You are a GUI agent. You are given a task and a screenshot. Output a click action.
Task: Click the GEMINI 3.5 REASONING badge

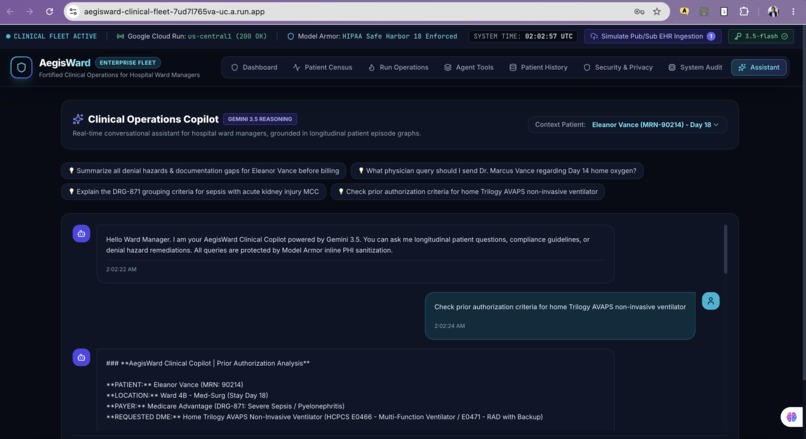click(260, 119)
